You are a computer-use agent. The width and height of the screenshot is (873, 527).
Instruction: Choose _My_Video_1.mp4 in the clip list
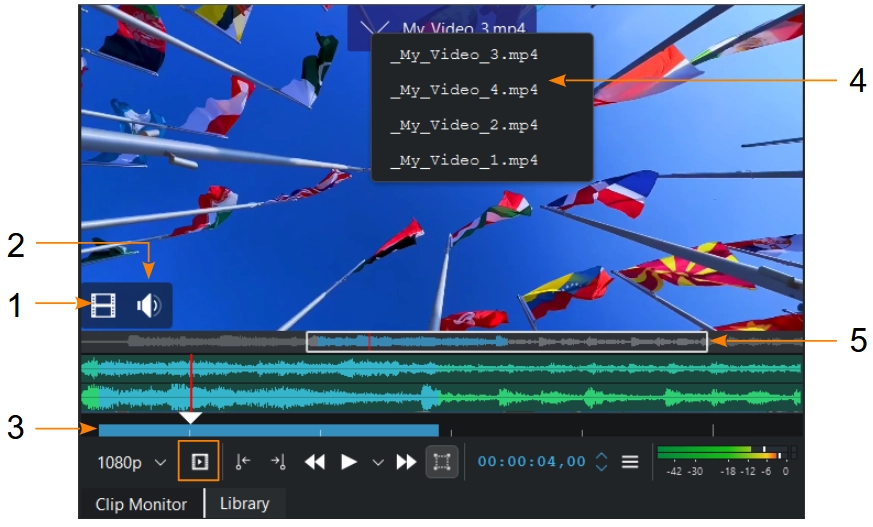pos(464,160)
